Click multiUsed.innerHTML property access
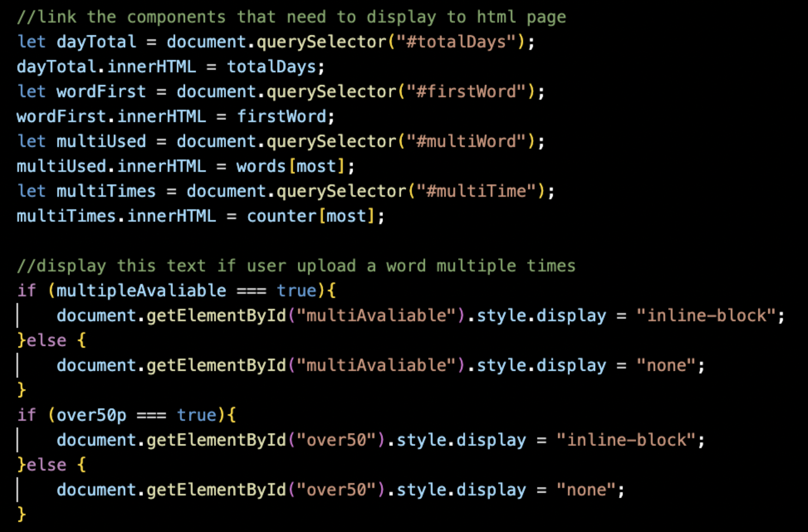Screen dimensions: 808x532 pyautogui.click(x=111, y=167)
